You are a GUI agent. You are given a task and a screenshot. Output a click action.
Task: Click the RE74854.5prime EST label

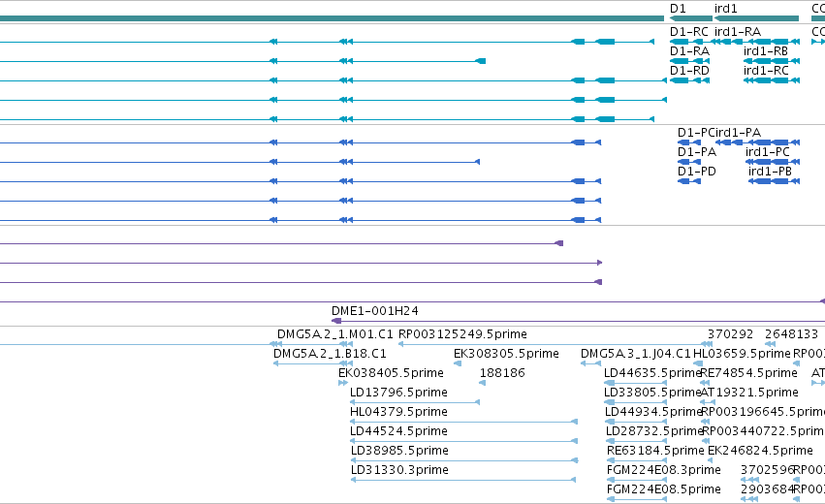coord(748,373)
